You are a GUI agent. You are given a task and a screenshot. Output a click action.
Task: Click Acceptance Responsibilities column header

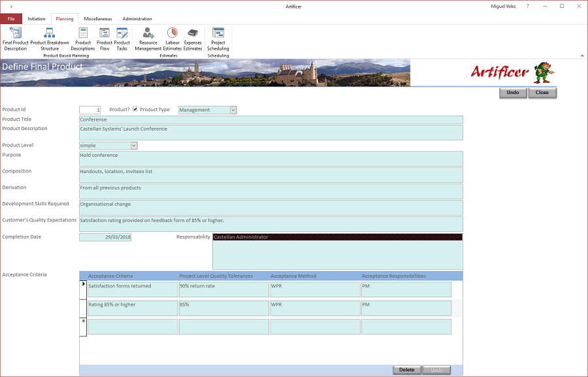pos(394,276)
